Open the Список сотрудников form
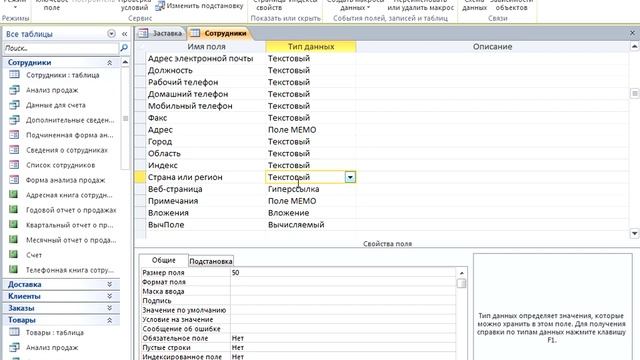This screenshot has height=360, width=640. [60, 165]
